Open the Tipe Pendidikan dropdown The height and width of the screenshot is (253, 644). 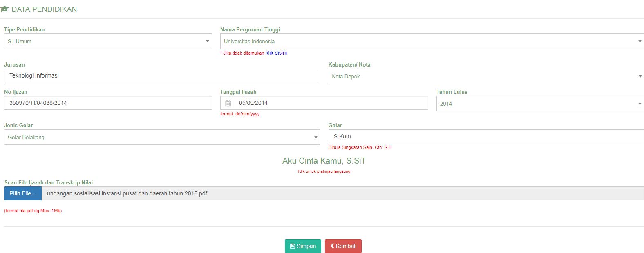coord(108,41)
